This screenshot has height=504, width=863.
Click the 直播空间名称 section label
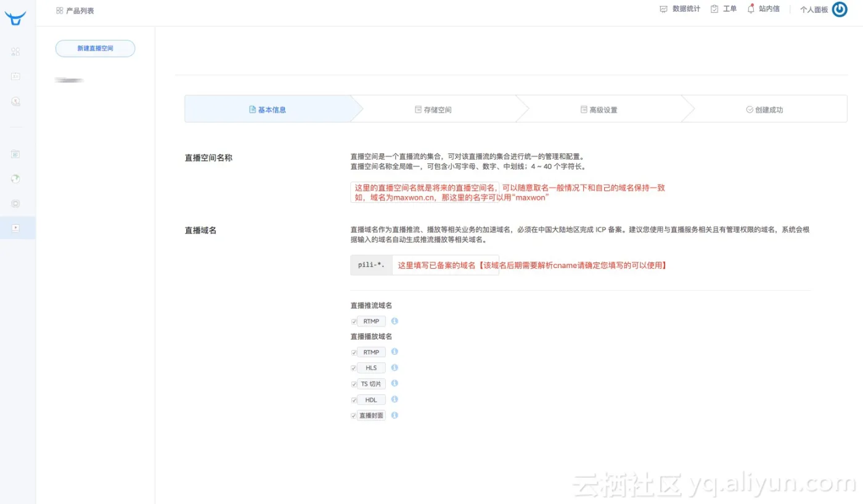click(x=208, y=158)
